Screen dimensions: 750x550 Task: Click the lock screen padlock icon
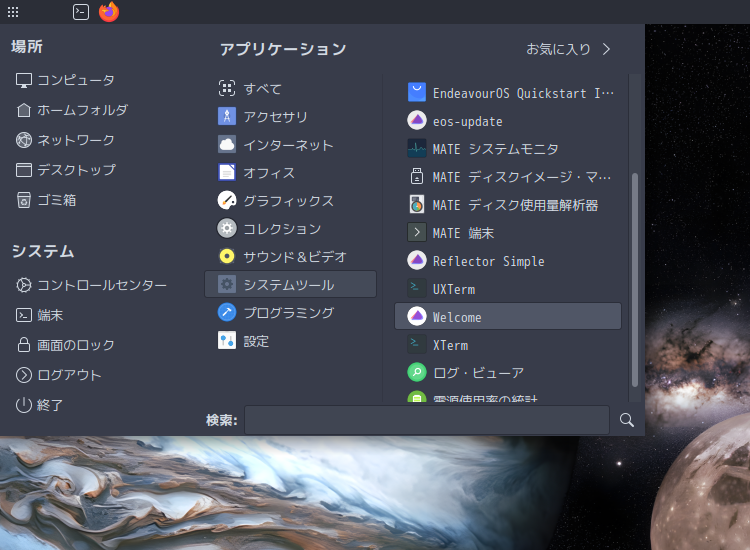point(24,345)
